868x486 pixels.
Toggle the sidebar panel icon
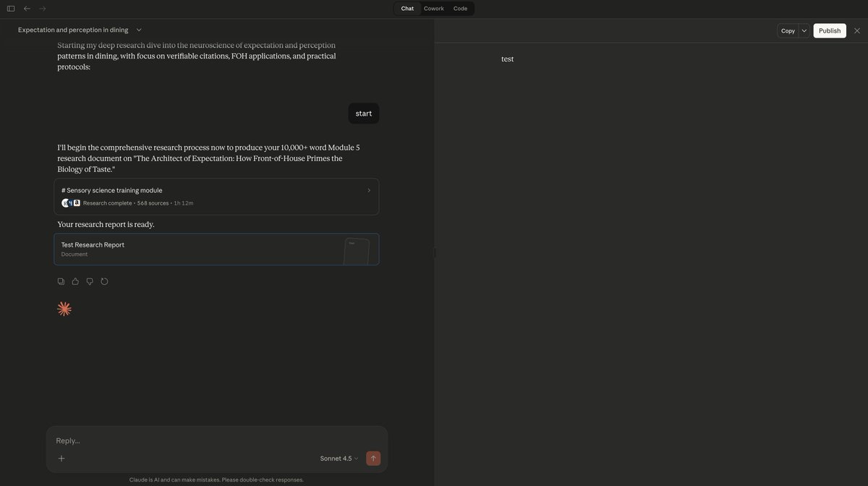point(11,9)
